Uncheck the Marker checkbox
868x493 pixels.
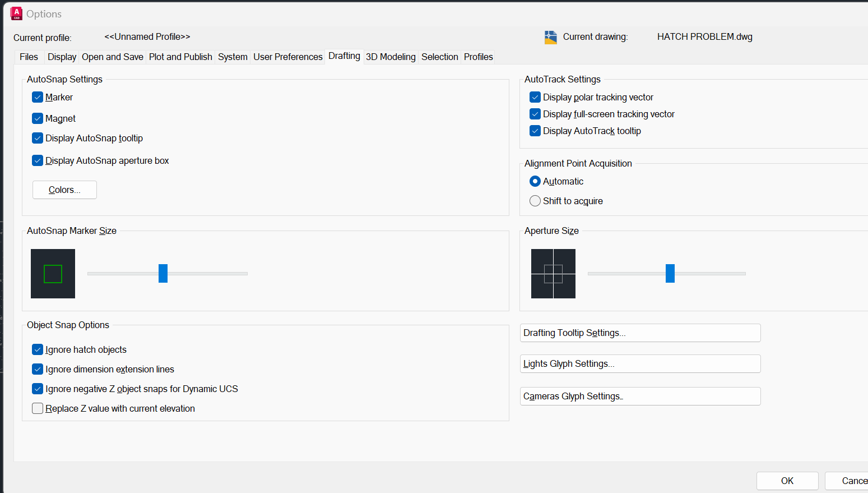tap(38, 97)
